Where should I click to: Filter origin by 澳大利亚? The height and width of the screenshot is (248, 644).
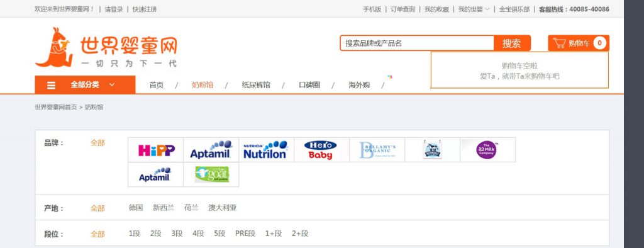pyautogui.click(x=223, y=208)
